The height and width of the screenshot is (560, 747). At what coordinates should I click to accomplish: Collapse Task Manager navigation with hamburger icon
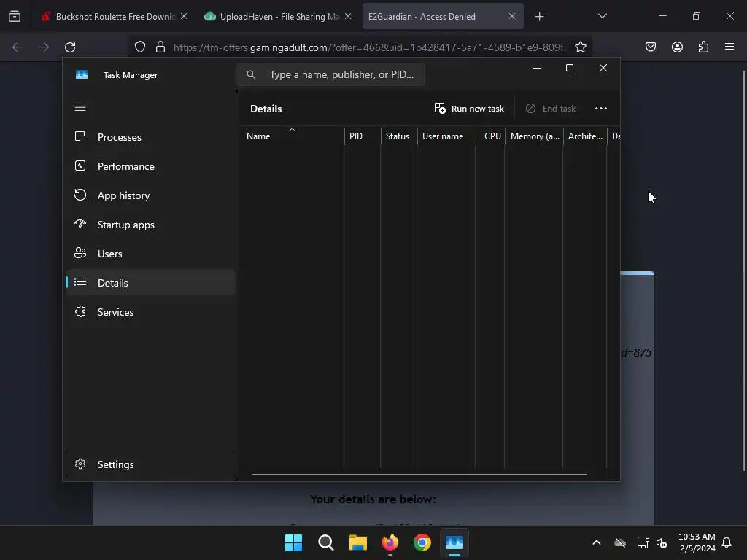(x=80, y=108)
